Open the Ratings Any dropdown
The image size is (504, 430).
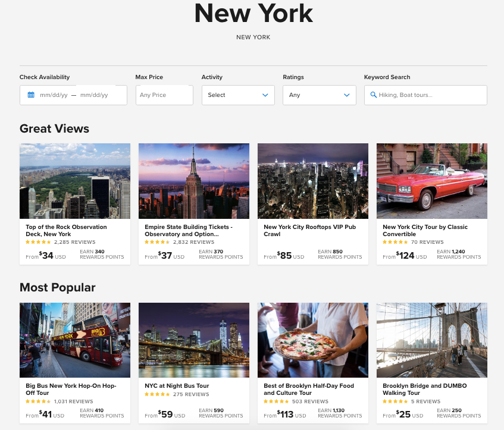[320, 95]
